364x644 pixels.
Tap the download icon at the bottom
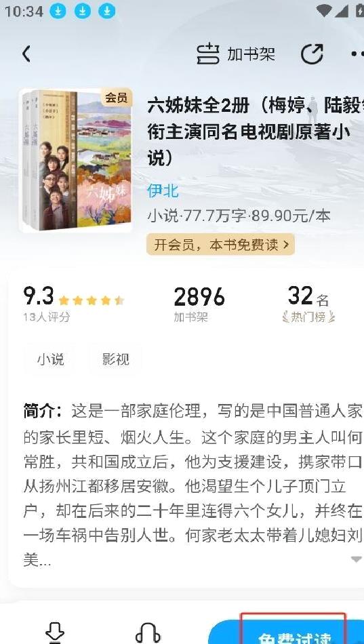tap(55, 632)
